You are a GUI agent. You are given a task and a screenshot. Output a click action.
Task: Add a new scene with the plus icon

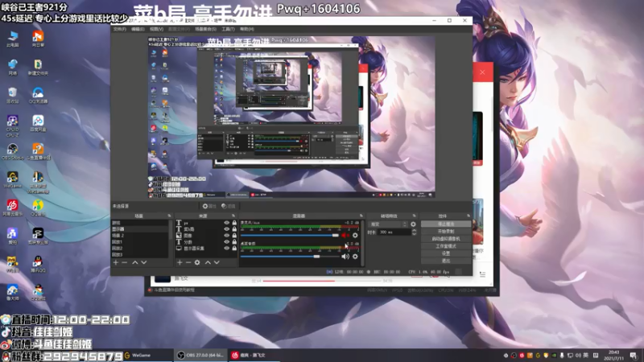click(116, 262)
